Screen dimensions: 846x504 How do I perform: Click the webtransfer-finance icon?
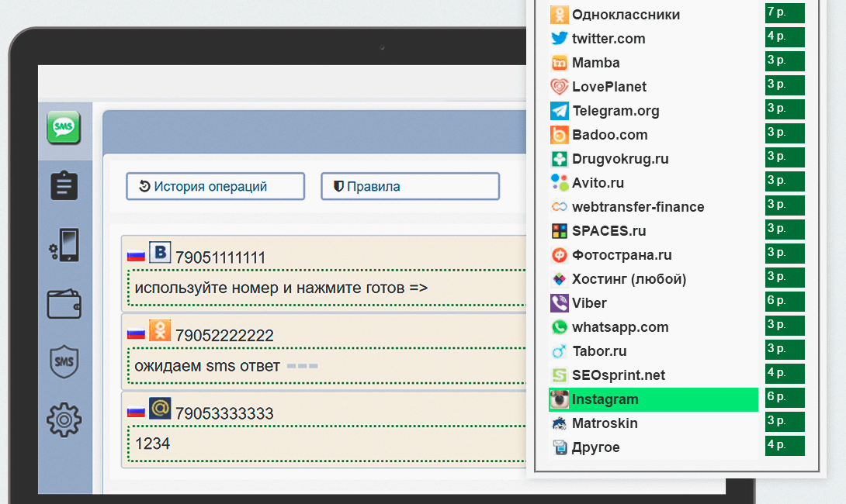[560, 206]
